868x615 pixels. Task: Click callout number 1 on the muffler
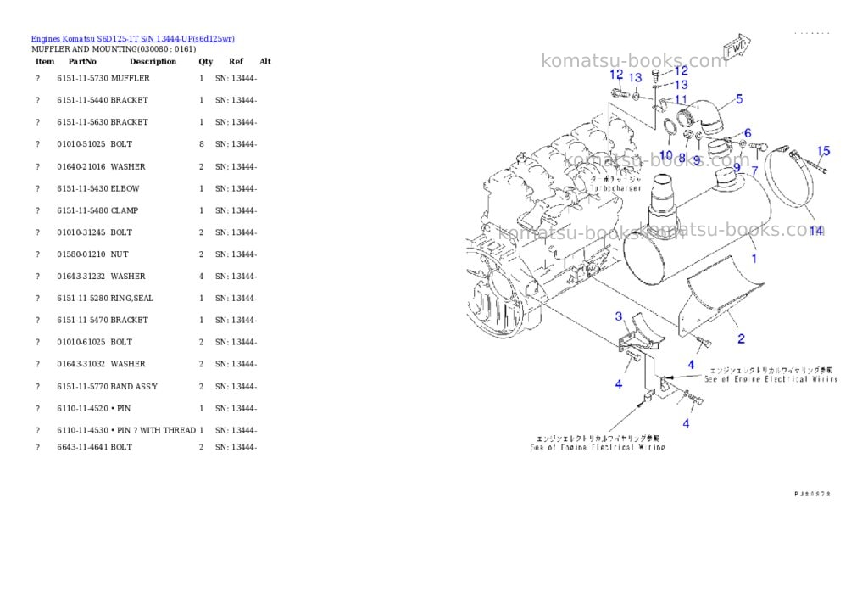(754, 258)
